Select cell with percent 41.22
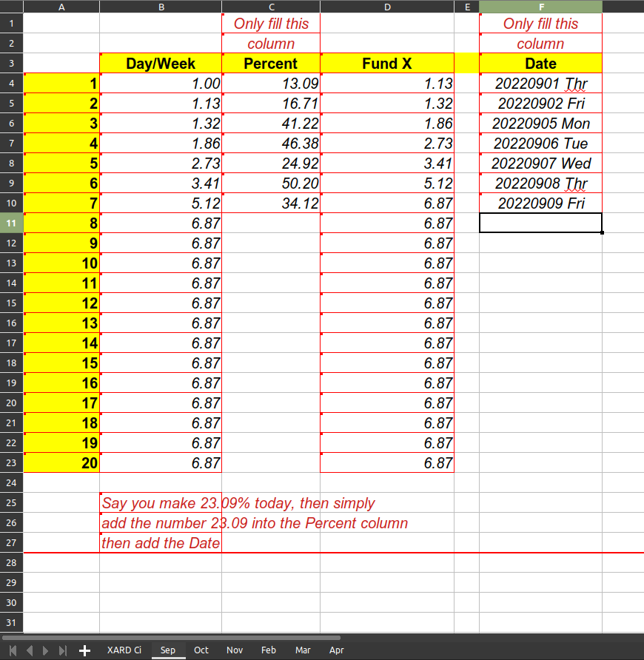The height and width of the screenshot is (660, 644). click(271, 124)
